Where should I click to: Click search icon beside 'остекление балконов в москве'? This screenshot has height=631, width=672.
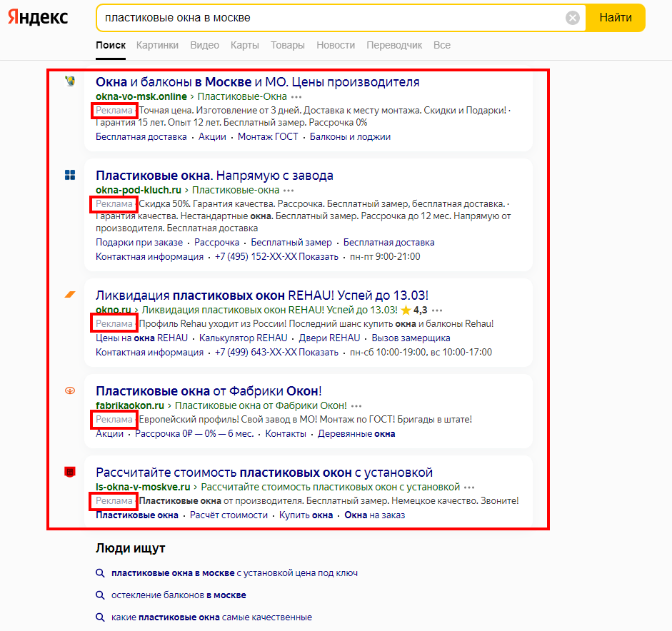(100, 595)
